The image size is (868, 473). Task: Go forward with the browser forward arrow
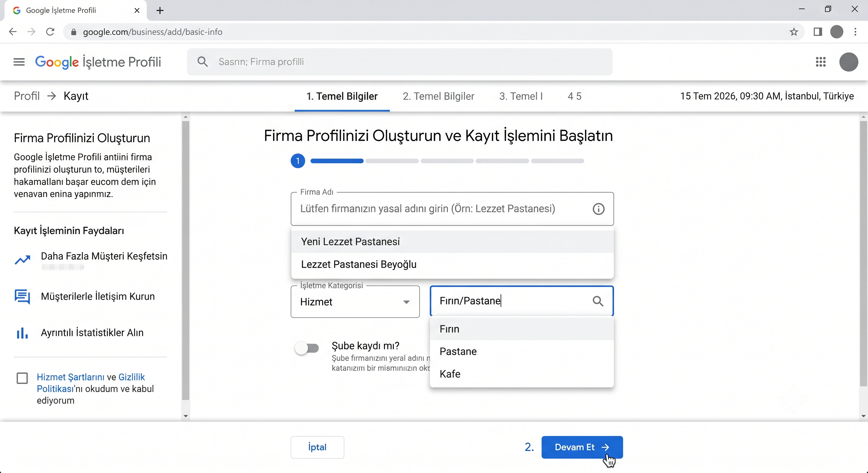point(31,32)
